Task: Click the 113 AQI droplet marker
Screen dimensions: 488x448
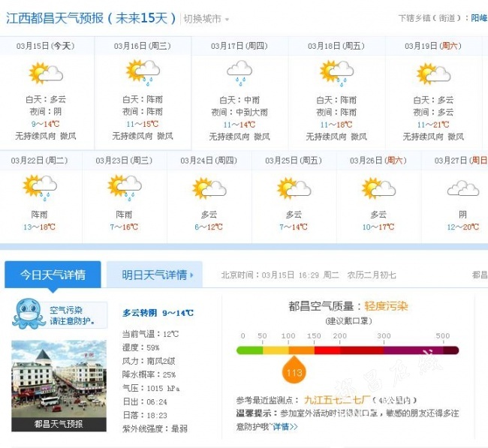Action: [294, 370]
